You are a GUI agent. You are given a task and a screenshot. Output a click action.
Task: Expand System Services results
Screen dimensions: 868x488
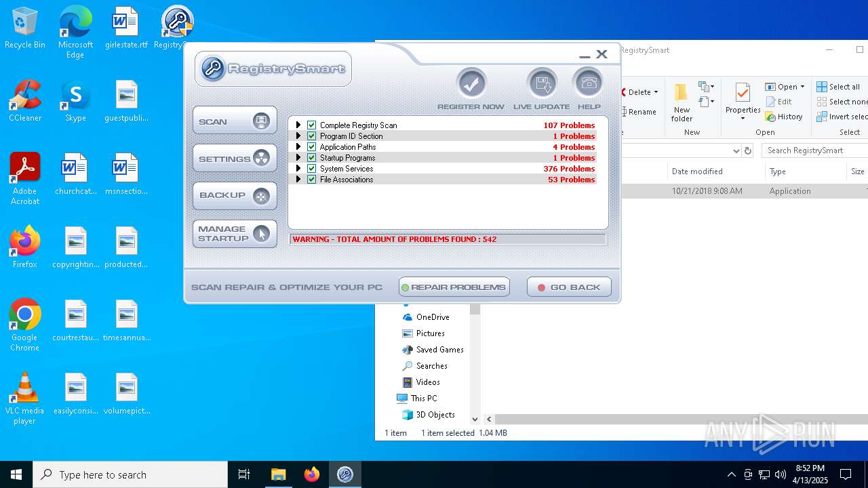click(x=298, y=169)
